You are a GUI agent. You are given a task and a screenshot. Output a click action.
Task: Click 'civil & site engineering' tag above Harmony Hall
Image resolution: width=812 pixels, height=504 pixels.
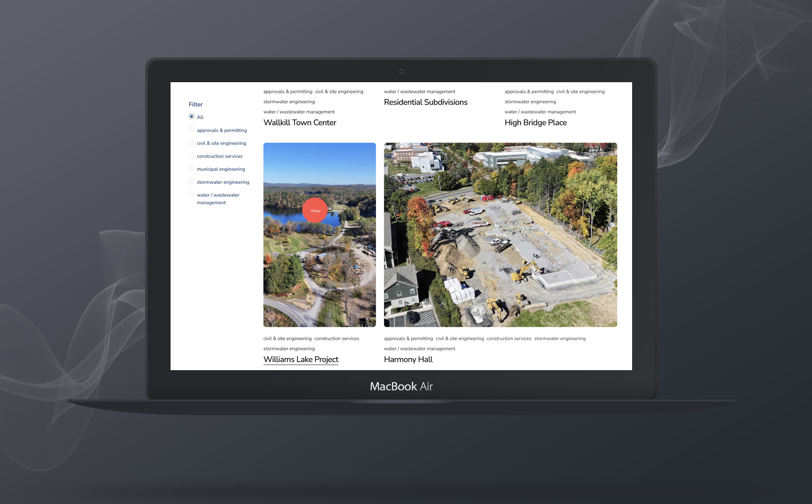coord(460,339)
